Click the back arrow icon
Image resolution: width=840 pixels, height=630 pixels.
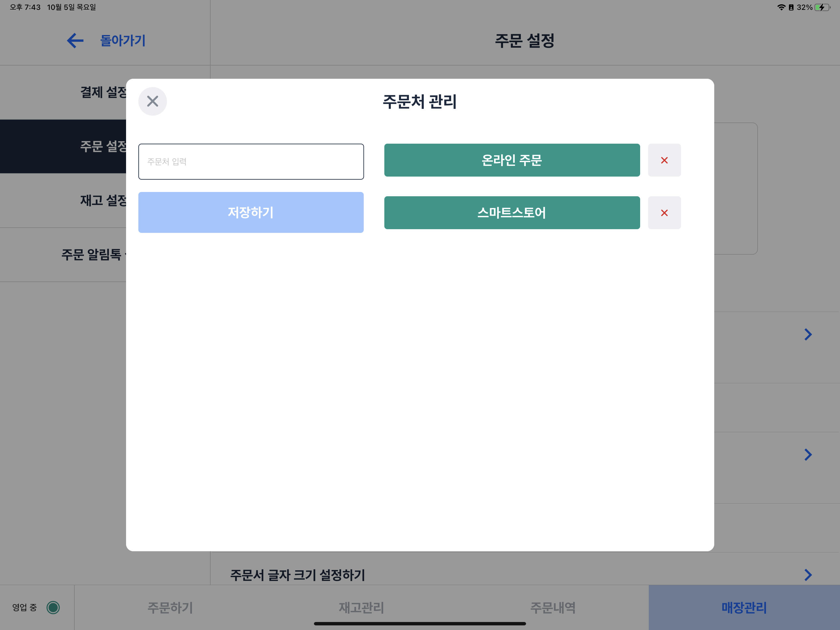click(x=75, y=41)
